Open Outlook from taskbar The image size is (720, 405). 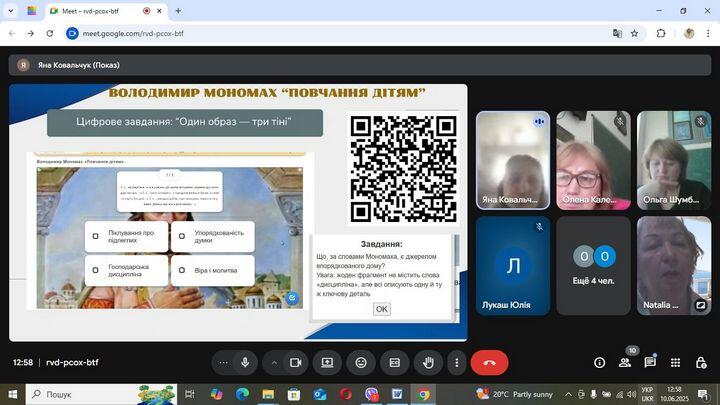[x=320, y=394]
